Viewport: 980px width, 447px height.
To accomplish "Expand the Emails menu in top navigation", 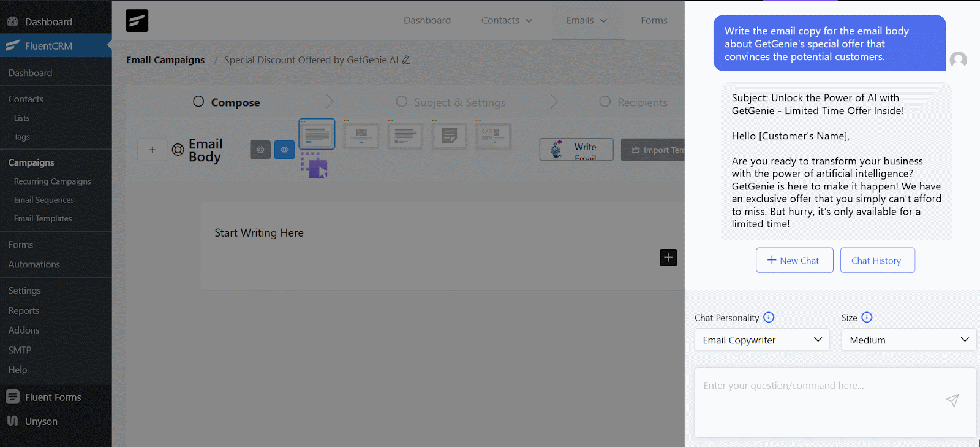I will point(586,20).
